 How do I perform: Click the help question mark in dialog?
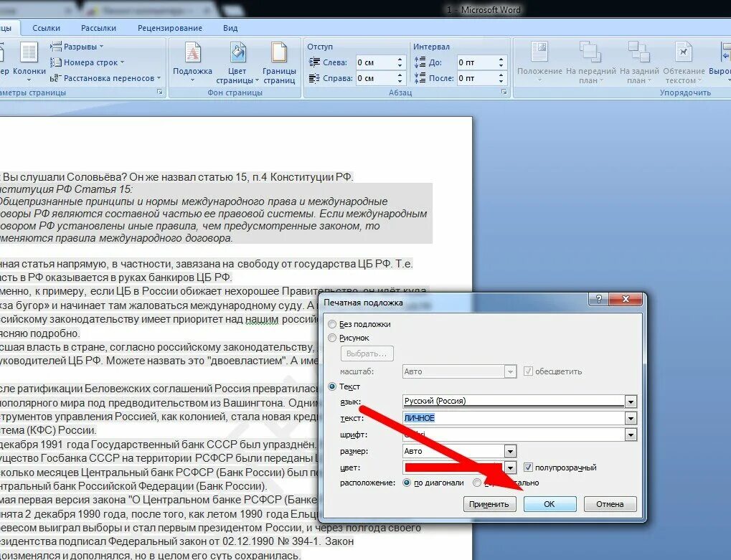point(599,299)
